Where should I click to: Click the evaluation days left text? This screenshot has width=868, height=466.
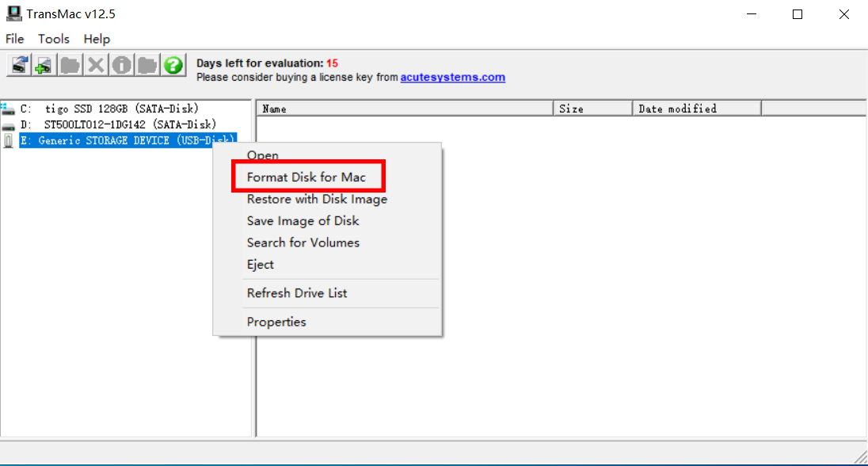point(268,63)
